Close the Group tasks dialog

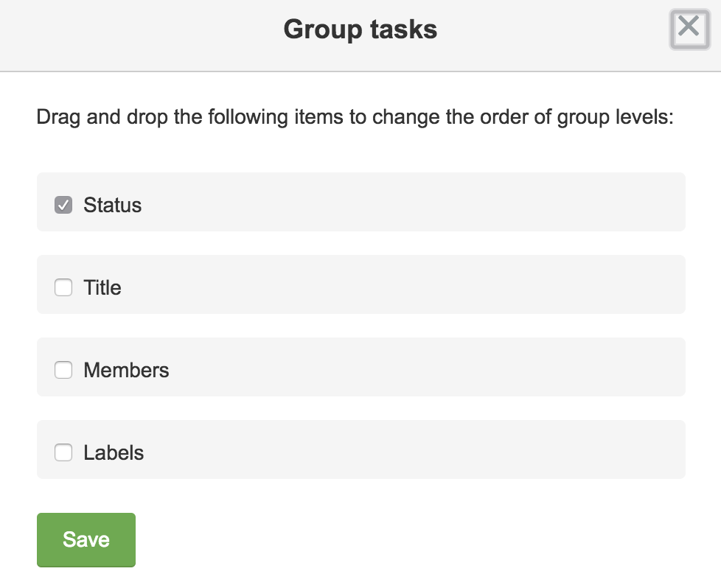pos(689,29)
